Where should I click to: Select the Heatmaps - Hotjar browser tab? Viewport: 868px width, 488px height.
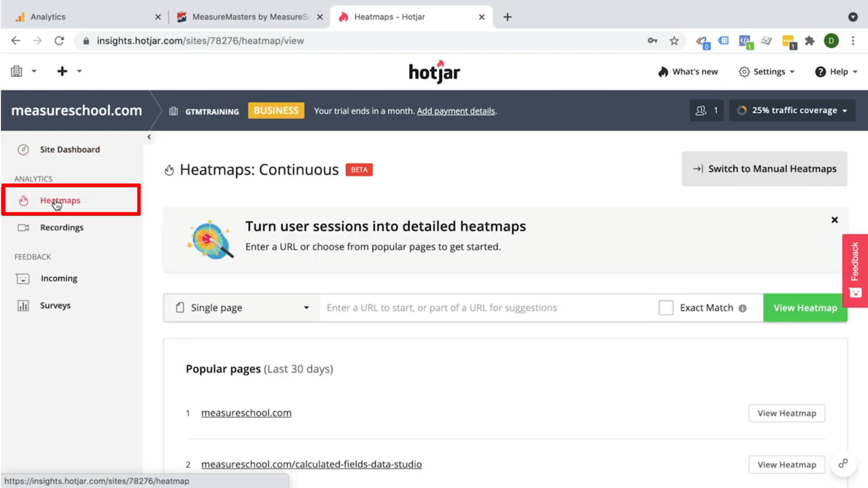click(411, 17)
